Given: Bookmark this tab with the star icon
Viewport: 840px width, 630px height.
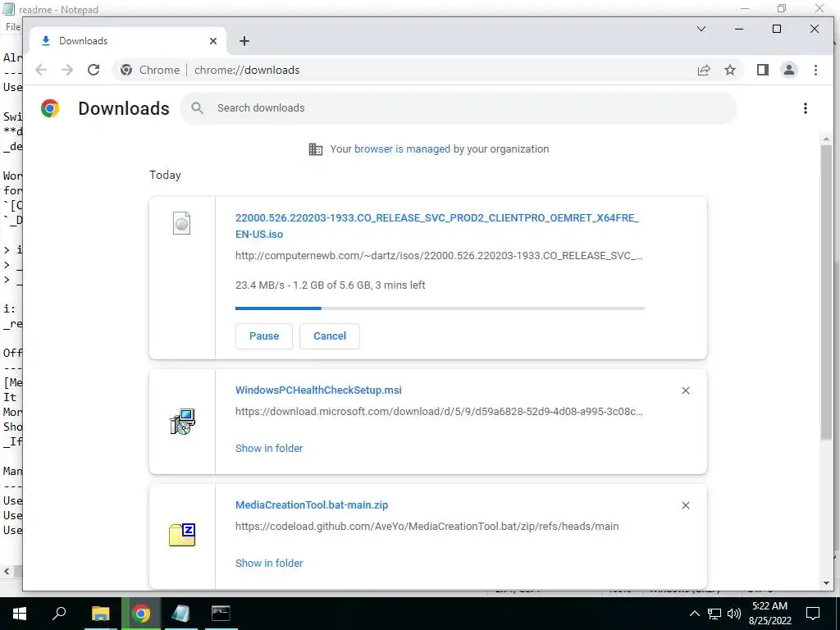Looking at the screenshot, I should 730,71.
